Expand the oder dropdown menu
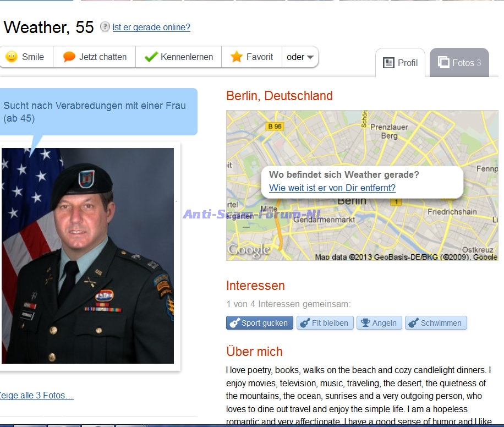This screenshot has height=427, width=504. pos(300,57)
